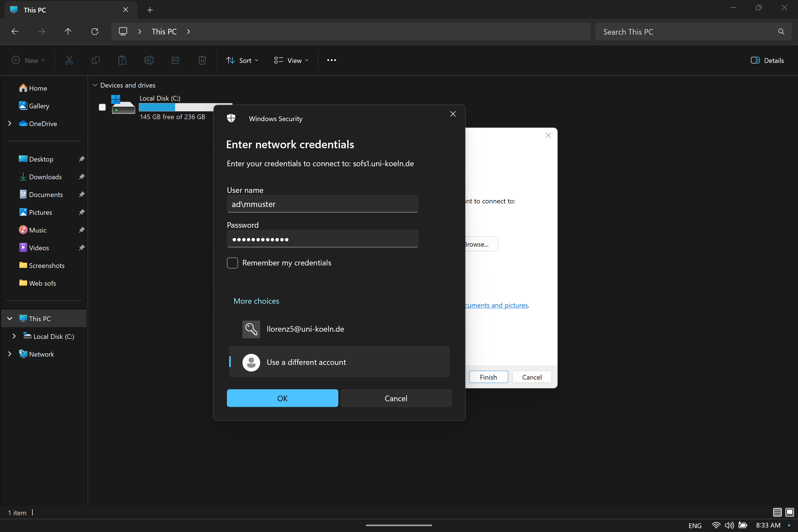This screenshot has width=798, height=532.
Task: Toggle the Details pane button
Action: point(767,60)
